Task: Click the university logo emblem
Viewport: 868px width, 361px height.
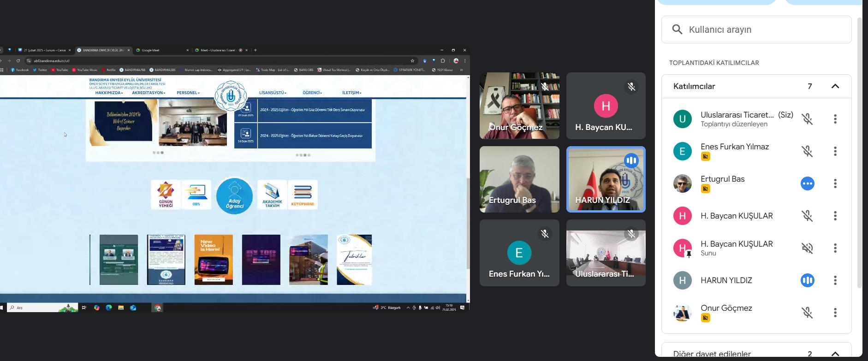Action: point(231,96)
